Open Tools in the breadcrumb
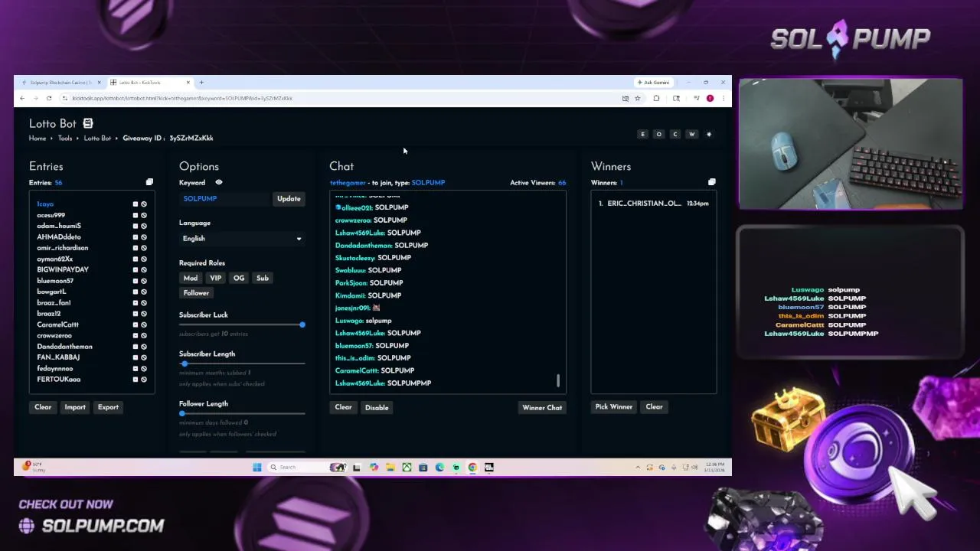980x551 pixels. tap(65, 139)
